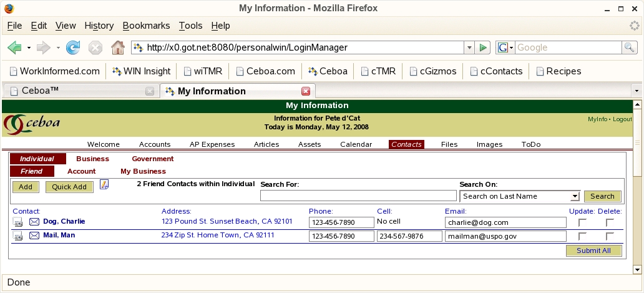Check the Update box for Dog, Charlie
The image size is (644, 293).
[x=582, y=222]
